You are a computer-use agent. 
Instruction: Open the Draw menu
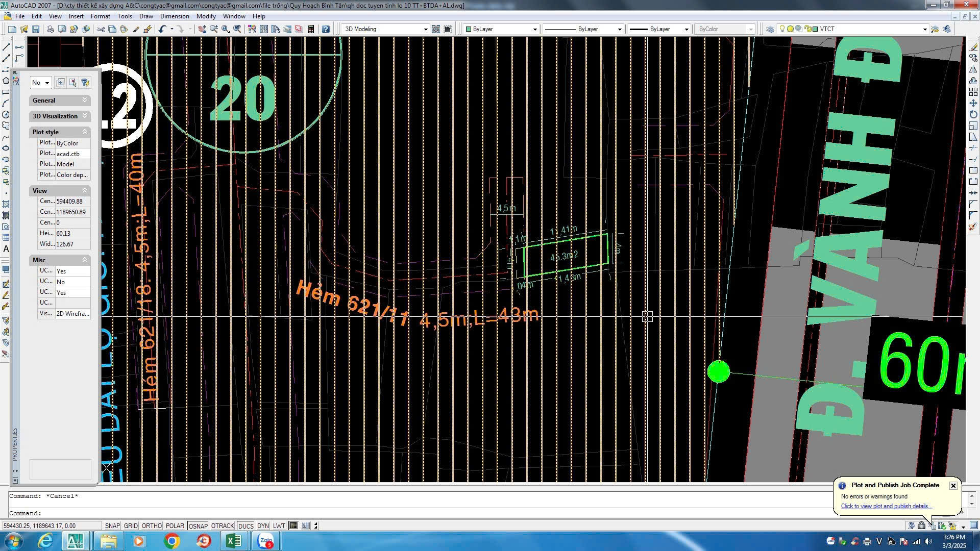146,16
